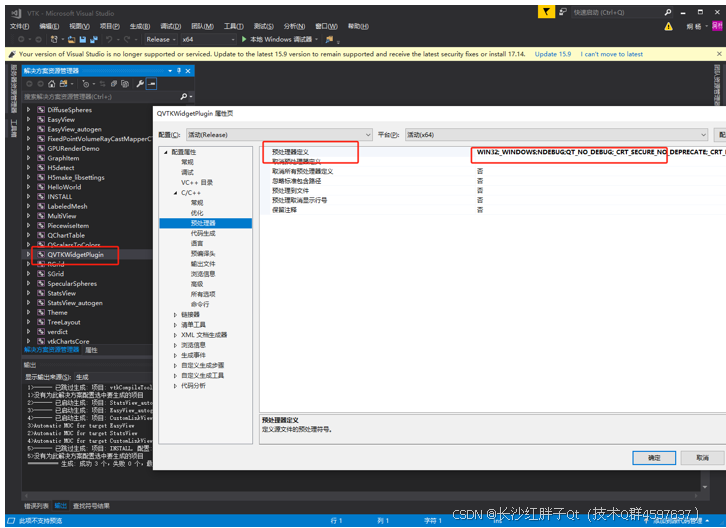Viewport: 726px width, 528px height.
Task: Click the green Start debugging arrow
Action: pyautogui.click(x=244, y=39)
